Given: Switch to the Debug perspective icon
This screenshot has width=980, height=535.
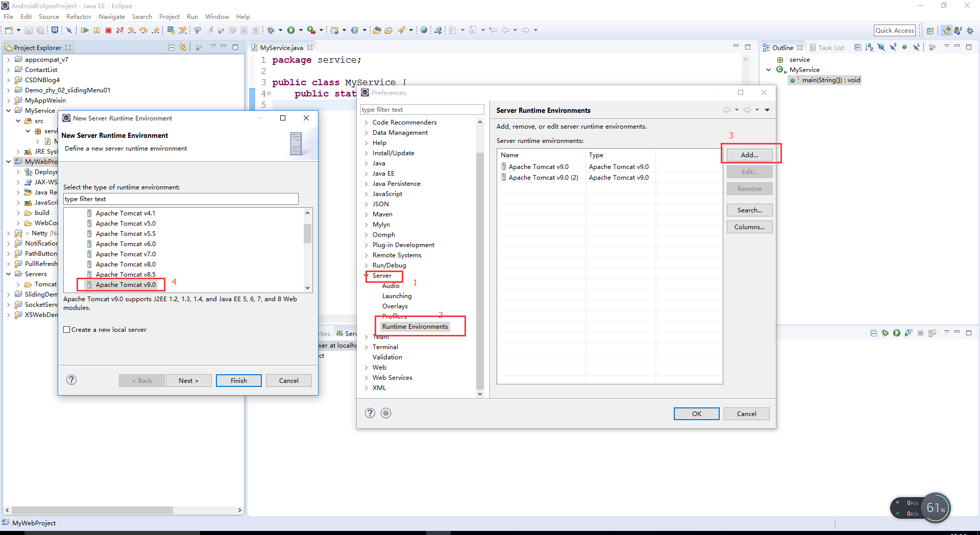Looking at the screenshot, I should (x=970, y=31).
